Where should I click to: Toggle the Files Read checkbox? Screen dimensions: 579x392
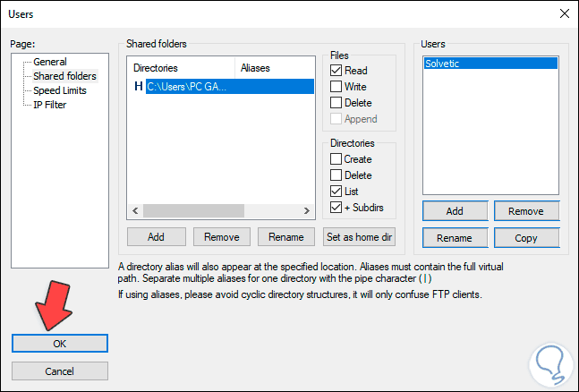(x=336, y=70)
